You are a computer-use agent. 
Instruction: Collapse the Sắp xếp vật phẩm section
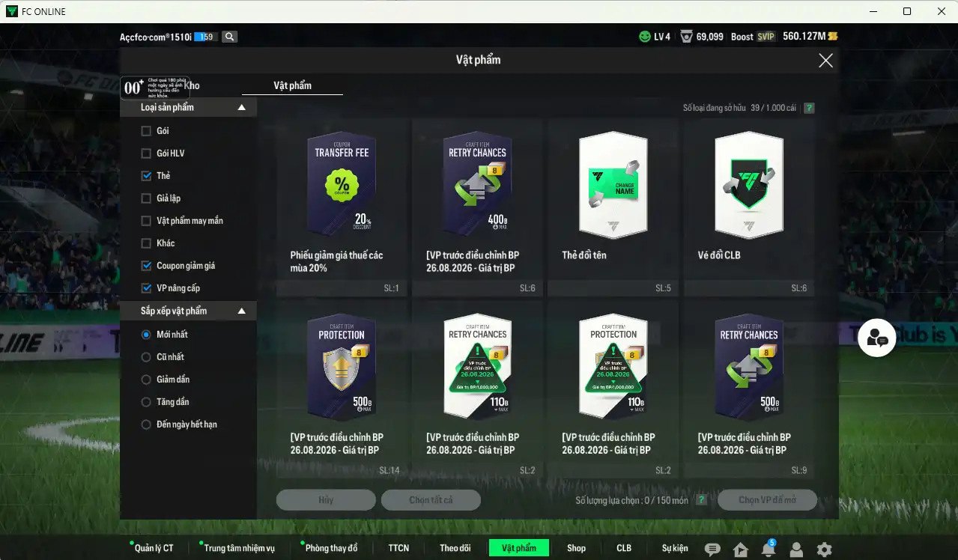point(241,311)
